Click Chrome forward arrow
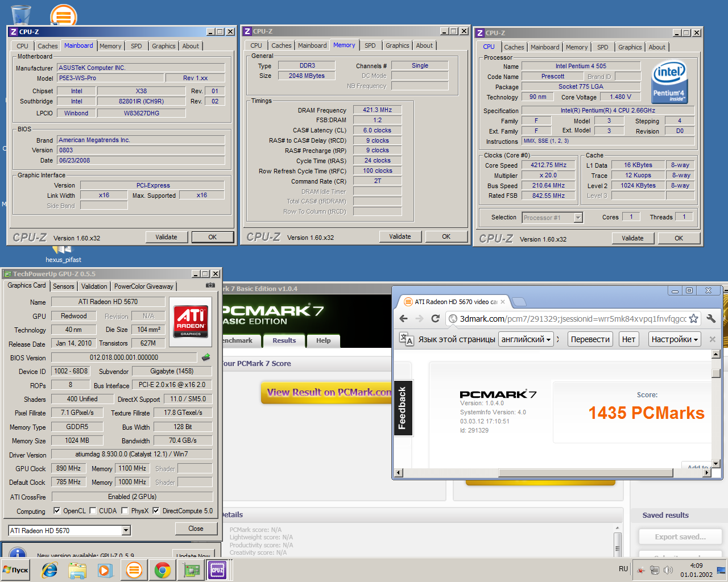 point(419,319)
